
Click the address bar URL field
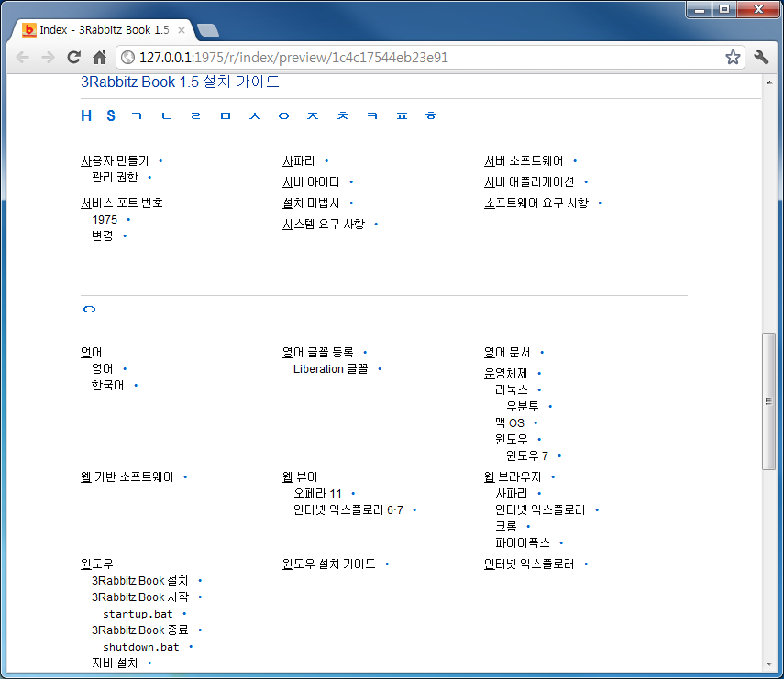(430, 58)
